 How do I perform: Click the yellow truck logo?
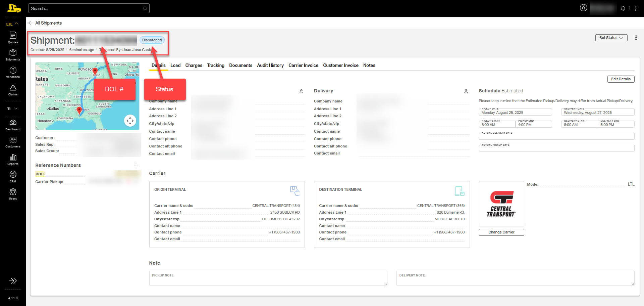14,8
